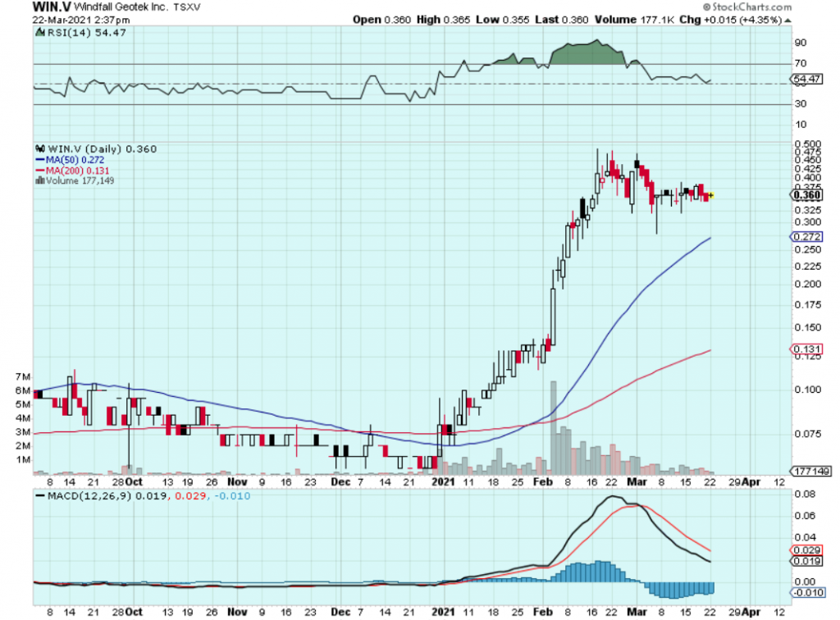Click the Last 0.360 value in the header
Viewport: 840px width, 620px height.
(561, 20)
